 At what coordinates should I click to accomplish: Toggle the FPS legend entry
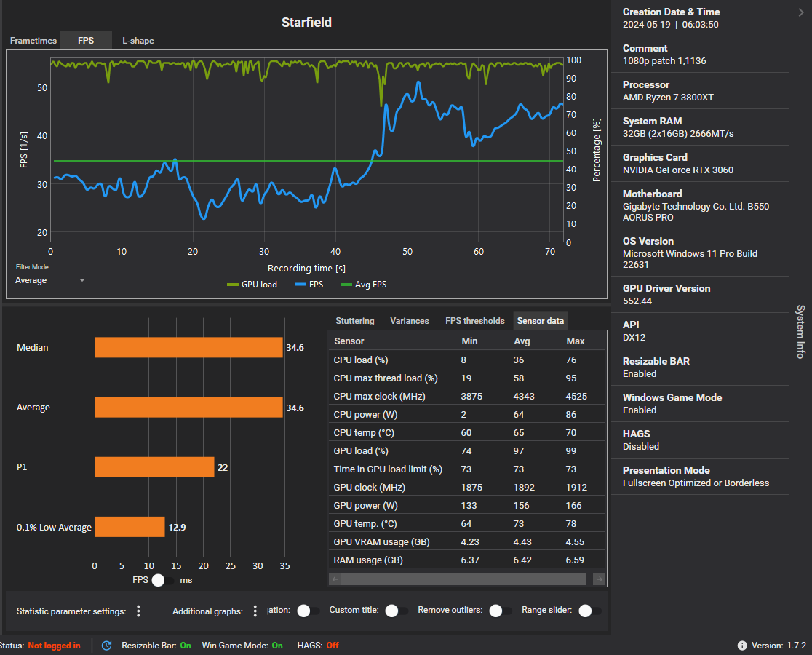click(x=309, y=285)
